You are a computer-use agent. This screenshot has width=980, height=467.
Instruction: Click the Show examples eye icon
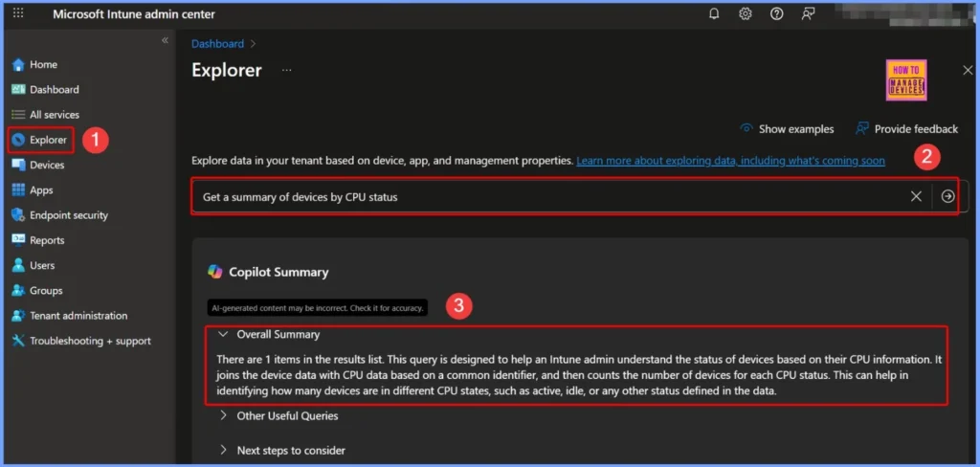click(x=746, y=129)
